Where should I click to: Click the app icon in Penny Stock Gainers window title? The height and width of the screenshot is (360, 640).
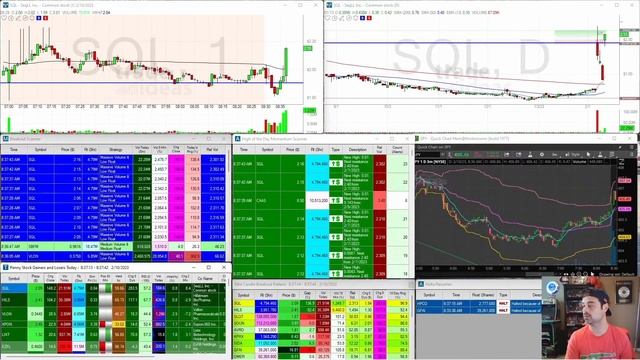6,267
